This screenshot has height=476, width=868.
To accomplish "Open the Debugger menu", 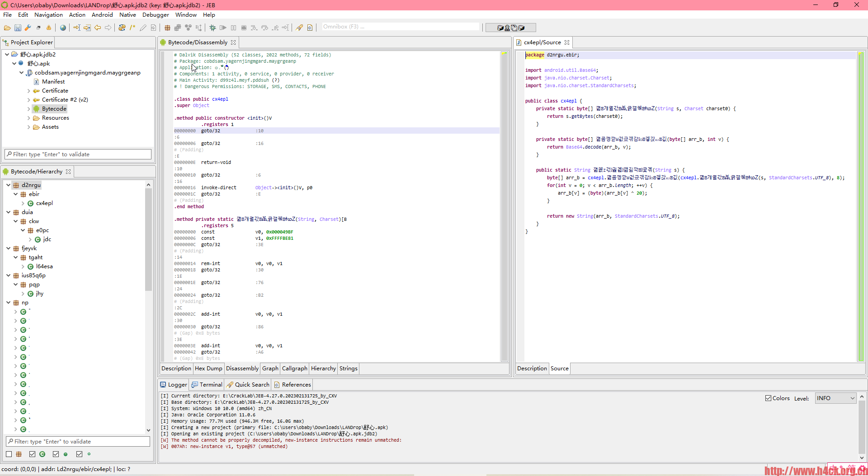I will [x=156, y=15].
